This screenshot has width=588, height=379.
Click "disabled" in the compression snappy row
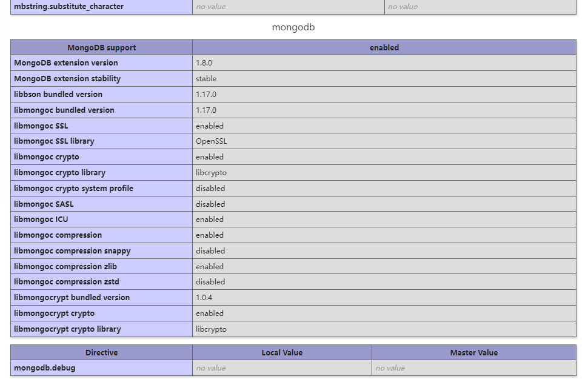210,251
